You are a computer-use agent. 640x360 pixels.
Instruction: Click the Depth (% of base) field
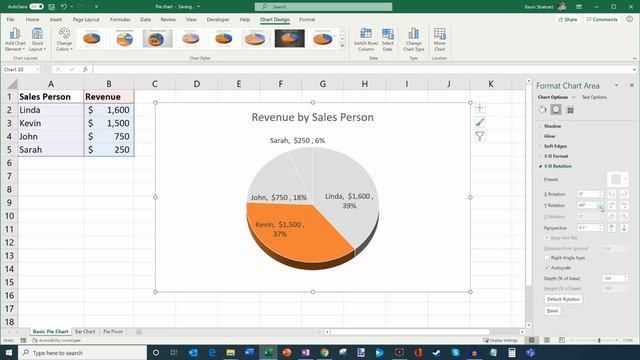(613, 278)
